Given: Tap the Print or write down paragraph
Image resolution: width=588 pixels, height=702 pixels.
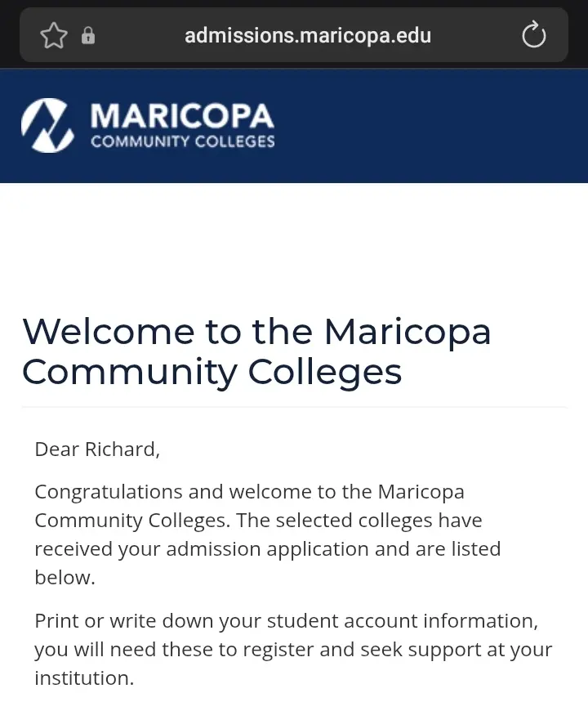Looking at the screenshot, I should (x=293, y=649).
